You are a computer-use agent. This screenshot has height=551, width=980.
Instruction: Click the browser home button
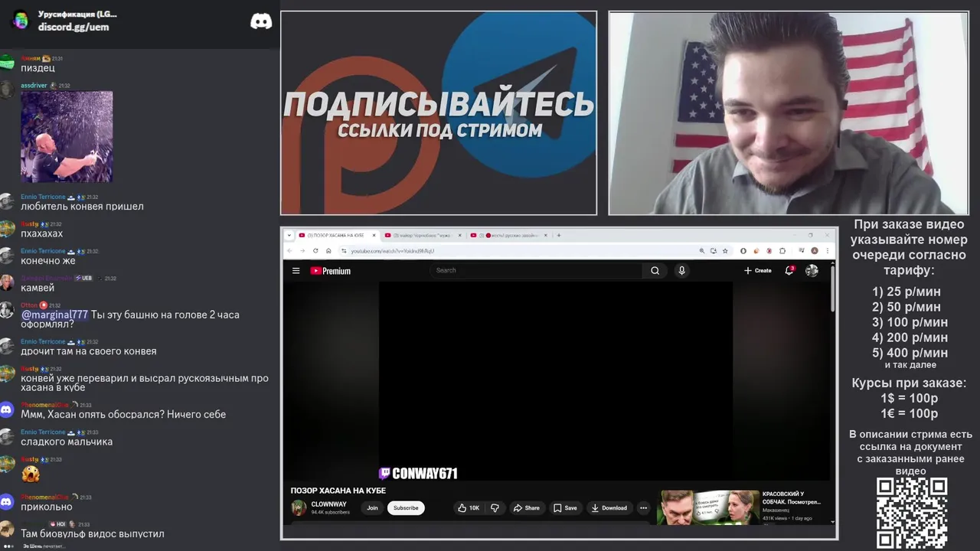tap(328, 250)
